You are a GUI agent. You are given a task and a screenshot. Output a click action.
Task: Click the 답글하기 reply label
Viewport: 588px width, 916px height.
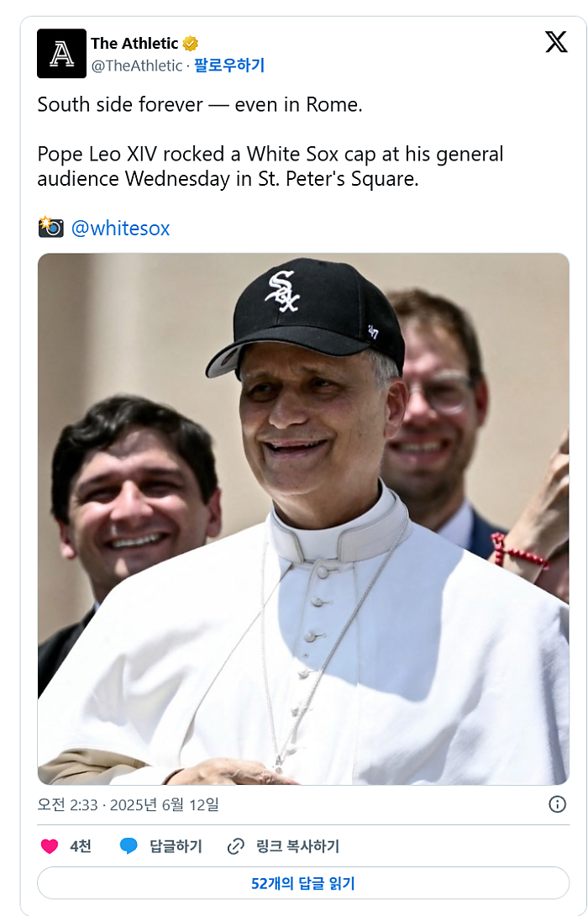point(176,846)
